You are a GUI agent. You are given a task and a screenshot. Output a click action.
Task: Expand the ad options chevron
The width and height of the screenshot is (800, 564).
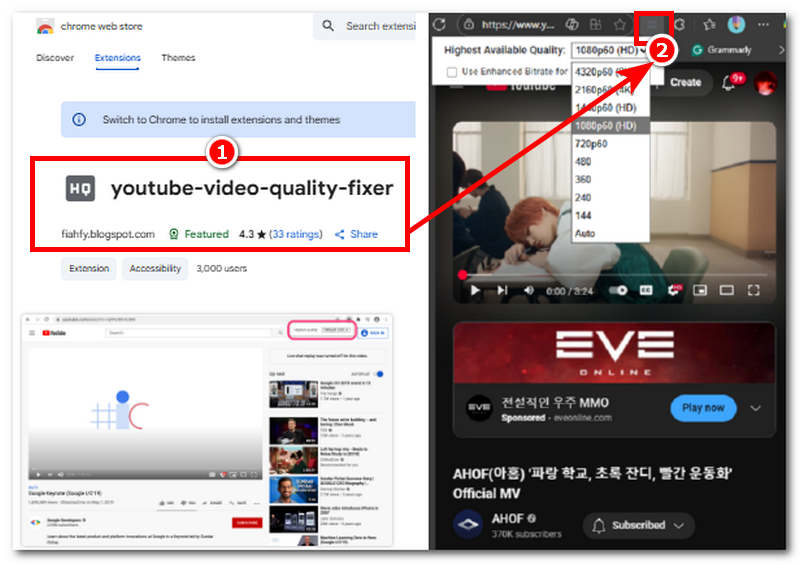click(x=755, y=408)
